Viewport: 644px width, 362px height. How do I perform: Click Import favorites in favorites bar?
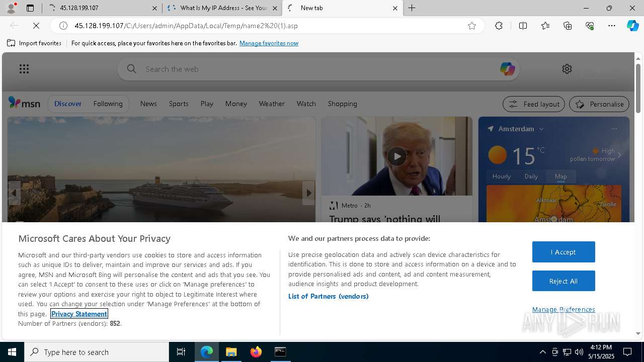34,43
